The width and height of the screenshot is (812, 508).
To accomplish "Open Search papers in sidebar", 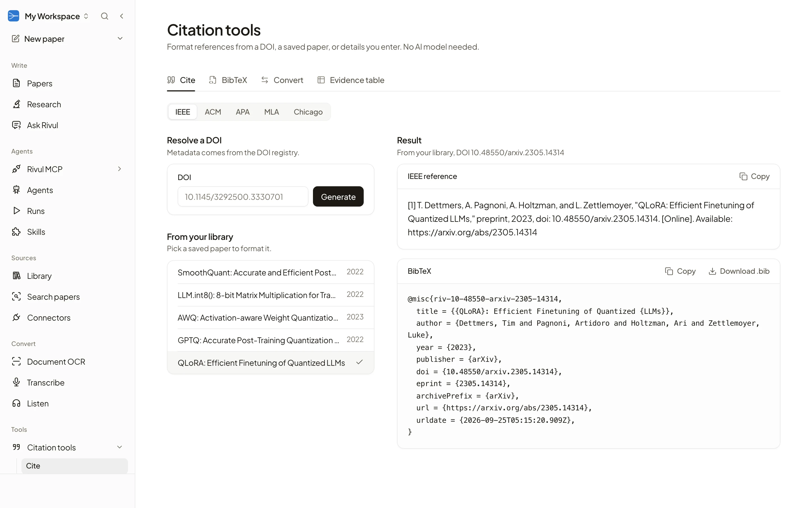I will click(67, 296).
